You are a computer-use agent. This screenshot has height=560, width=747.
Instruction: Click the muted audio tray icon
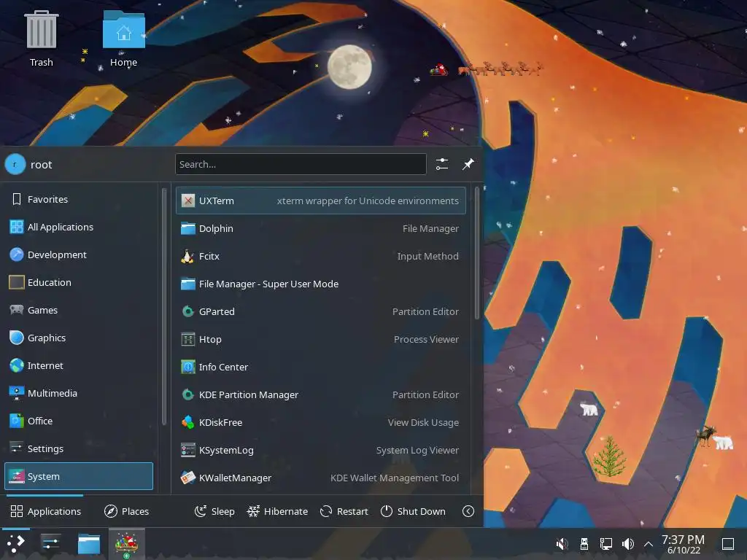coord(562,544)
